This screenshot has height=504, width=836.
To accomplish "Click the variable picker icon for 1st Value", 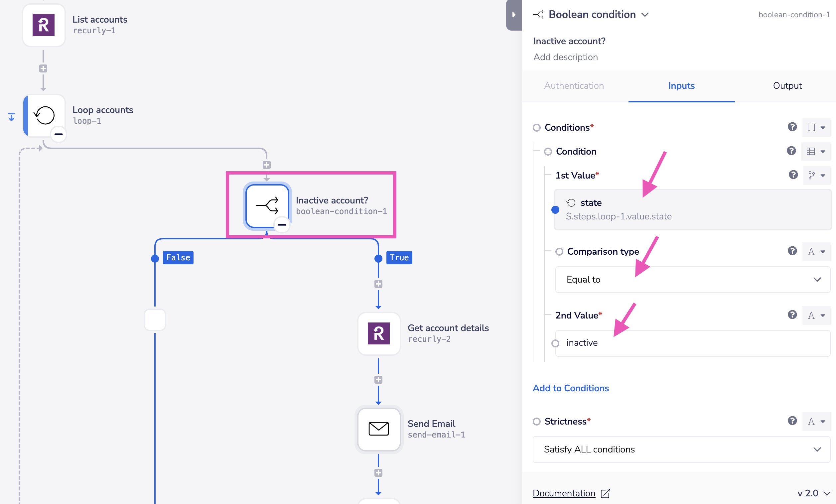I will click(810, 175).
